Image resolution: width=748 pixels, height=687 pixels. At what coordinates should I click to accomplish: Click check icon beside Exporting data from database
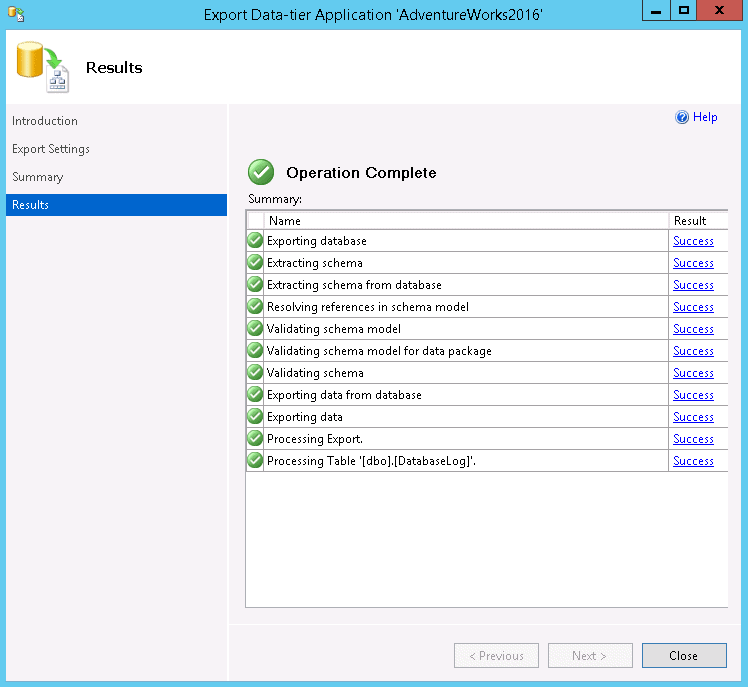[255, 394]
